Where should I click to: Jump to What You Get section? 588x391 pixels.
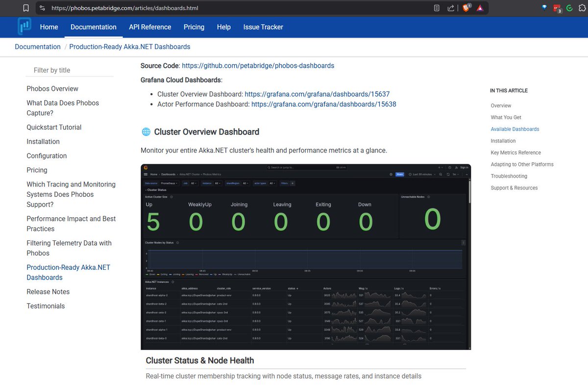[x=506, y=117]
